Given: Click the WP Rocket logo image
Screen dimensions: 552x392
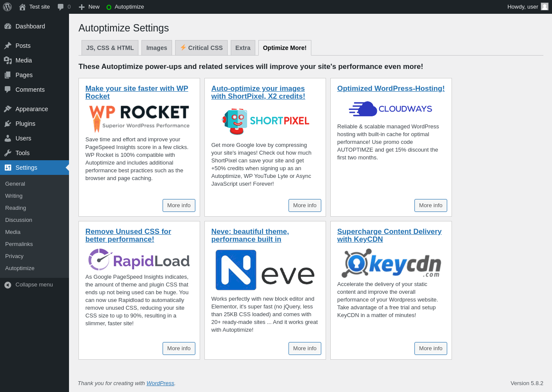Looking at the screenshot, I should pyautogui.click(x=139, y=119).
